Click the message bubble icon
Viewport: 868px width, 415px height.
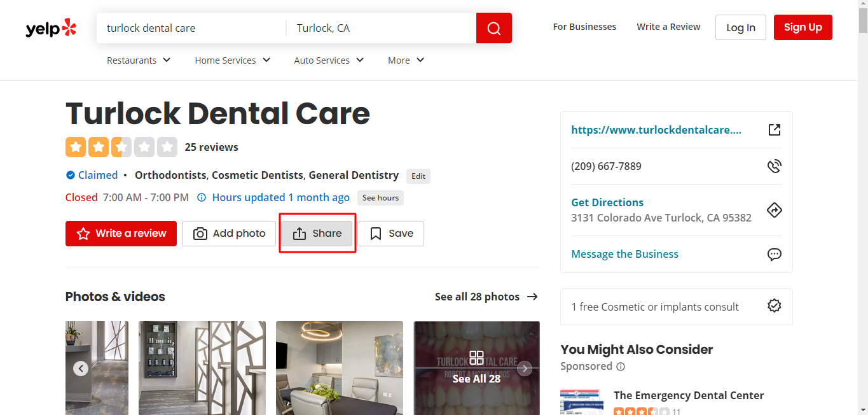774,254
